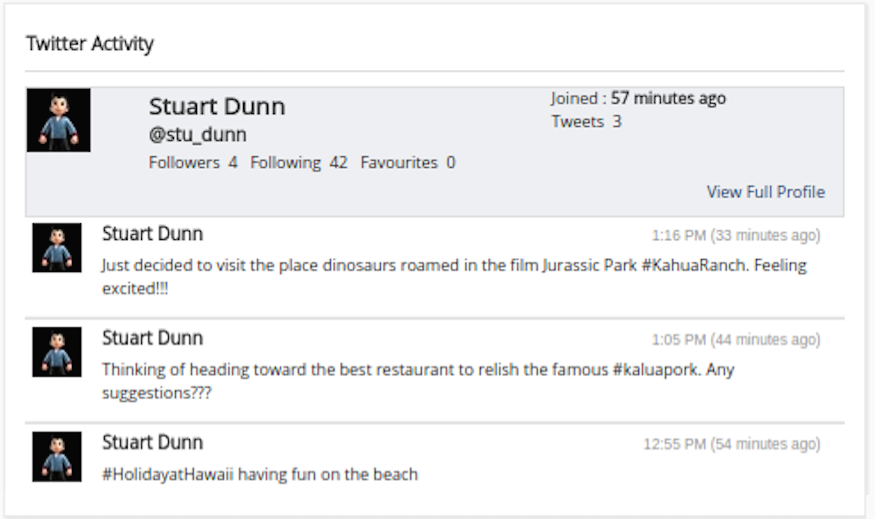Click the avatar beside the HolidayatHawaii tweet

pyautogui.click(x=57, y=456)
